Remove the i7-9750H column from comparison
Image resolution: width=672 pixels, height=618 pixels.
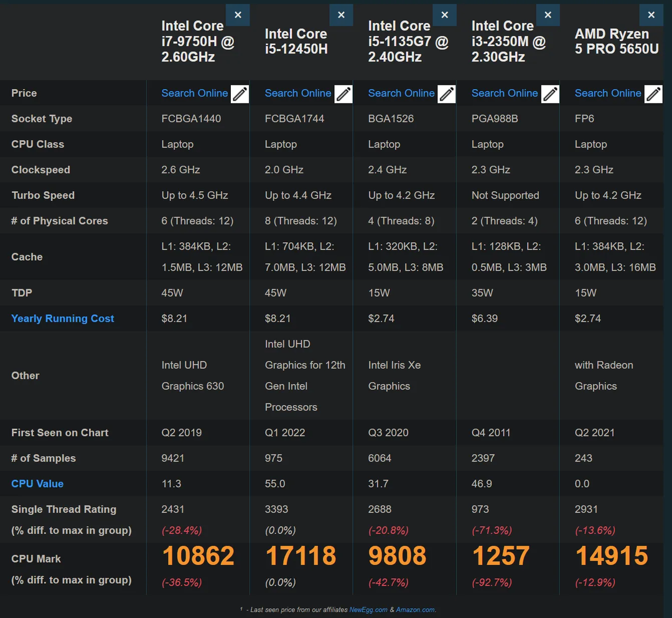pyautogui.click(x=238, y=14)
